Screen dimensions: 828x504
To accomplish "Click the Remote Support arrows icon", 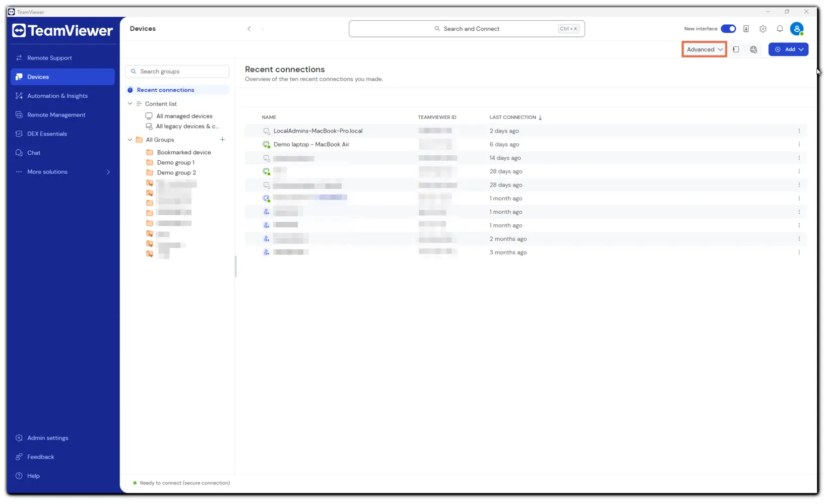I will click(x=19, y=58).
